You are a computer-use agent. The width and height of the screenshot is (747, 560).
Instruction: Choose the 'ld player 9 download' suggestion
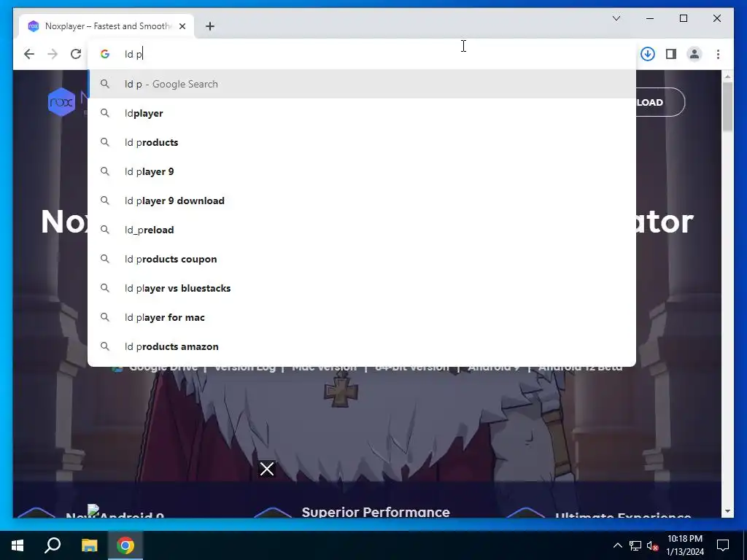click(x=362, y=201)
